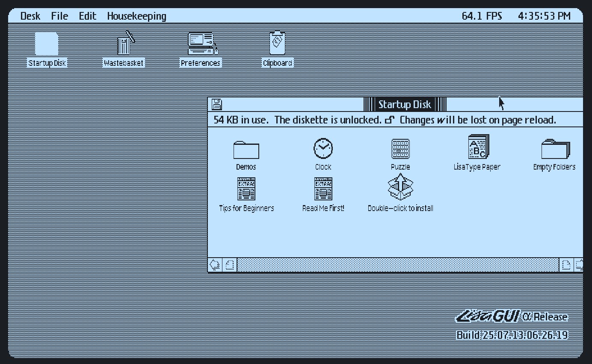
Task: Click the '54 KB in use.' status text
Action: pyautogui.click(x=241, y=120)
